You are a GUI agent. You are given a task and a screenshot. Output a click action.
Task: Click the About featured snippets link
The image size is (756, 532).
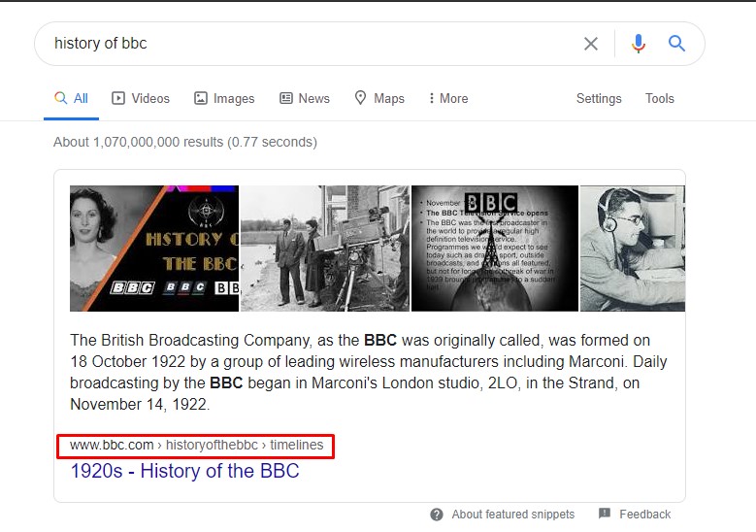coord(512,515)
